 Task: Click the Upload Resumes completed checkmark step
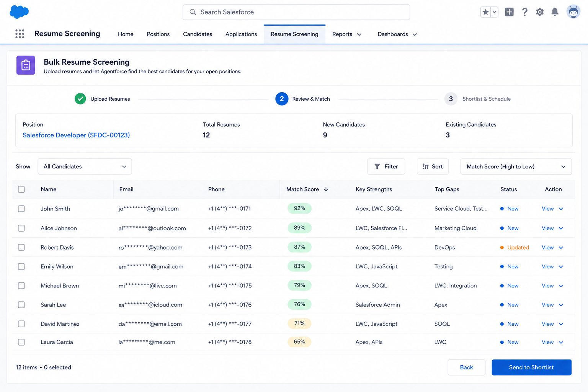click(80, 99)
